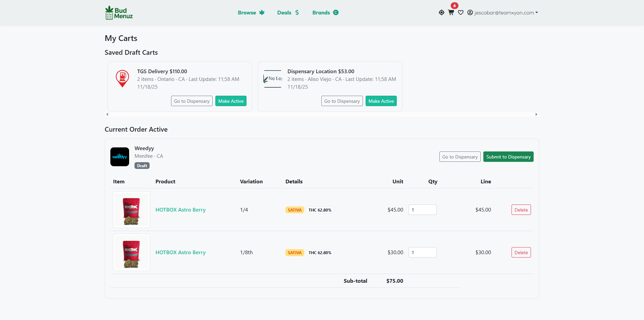Submit the Weedyy order to dispensary
Image resolution: width=644 pixels, height=320 pixels.
pyautogui.click(x=508, y=156)
